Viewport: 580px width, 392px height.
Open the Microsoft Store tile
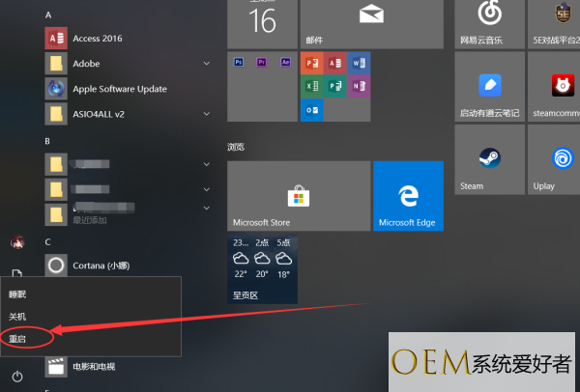coord(299,196)
